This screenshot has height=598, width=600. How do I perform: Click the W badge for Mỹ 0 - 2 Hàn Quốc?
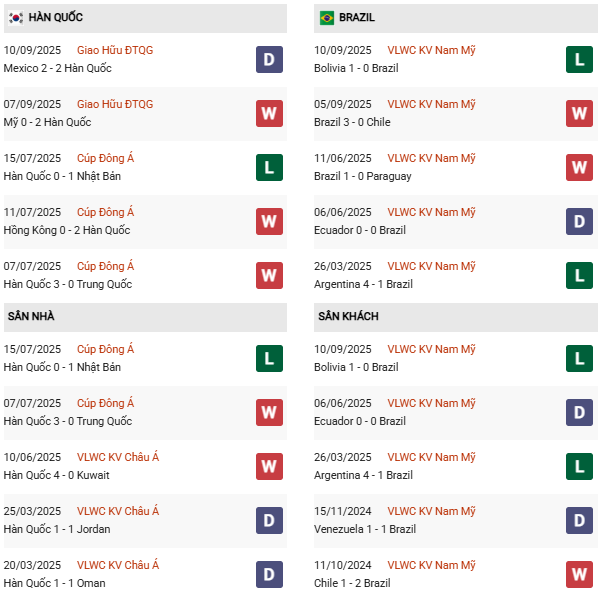(269, 113)
